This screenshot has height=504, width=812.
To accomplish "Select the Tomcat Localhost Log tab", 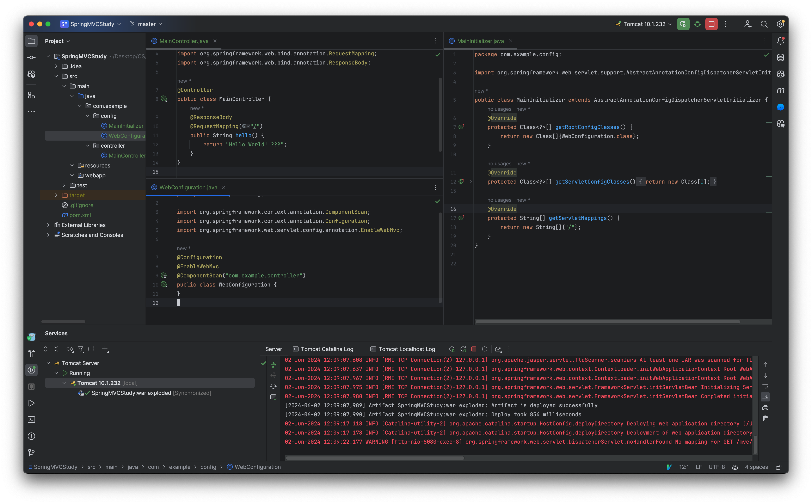I will [406, 349].
